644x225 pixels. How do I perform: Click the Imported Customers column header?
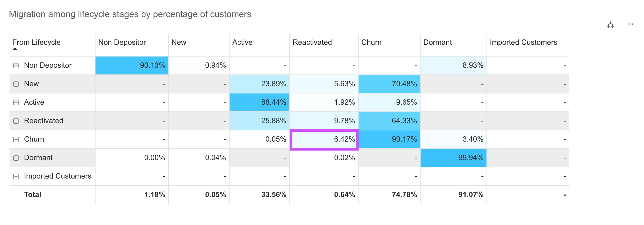pyautogui.click(x=523, y=42)
